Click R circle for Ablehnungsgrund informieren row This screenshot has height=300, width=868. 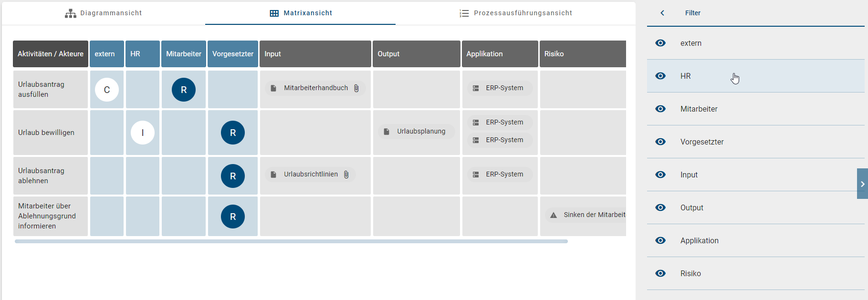(x=233, y=217)
